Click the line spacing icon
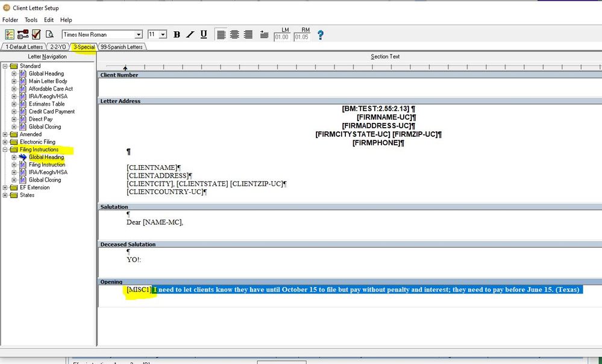Viewport: 602px width, 364px height. [x=264, y=34]
